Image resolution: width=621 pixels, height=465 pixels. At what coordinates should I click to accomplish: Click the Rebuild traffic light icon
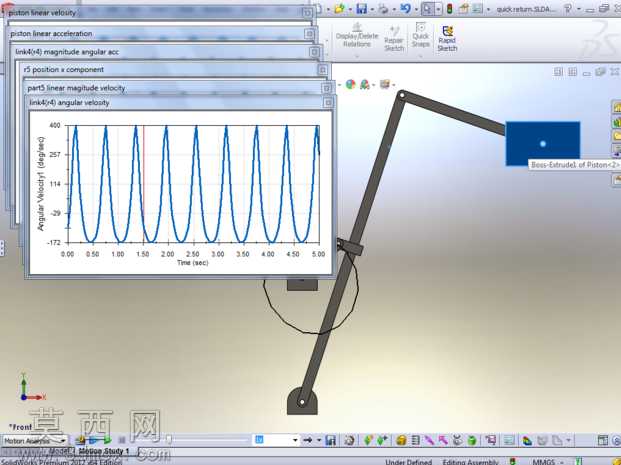click(450, 8)
